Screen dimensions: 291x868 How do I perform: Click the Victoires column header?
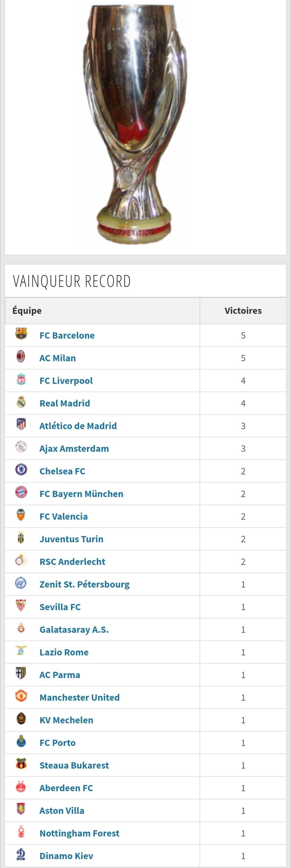pyautogui.click(x=243, y=311)
